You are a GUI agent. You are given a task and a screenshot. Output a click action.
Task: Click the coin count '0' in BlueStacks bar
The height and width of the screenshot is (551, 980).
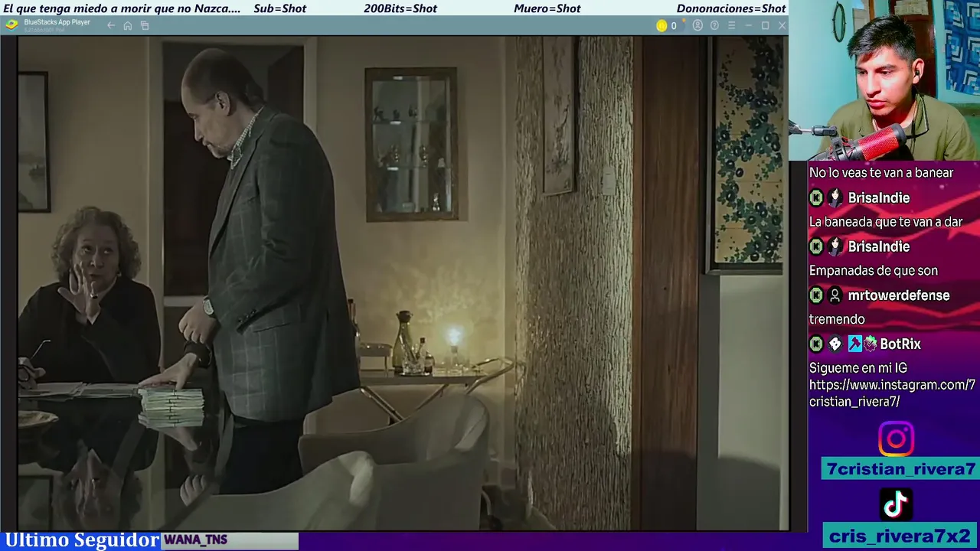click(x=674, y=26)
